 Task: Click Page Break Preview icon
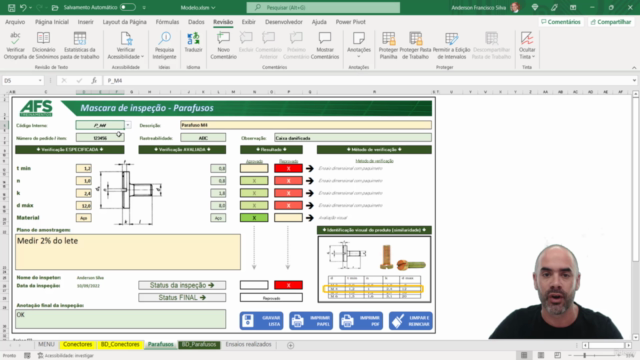558,356
